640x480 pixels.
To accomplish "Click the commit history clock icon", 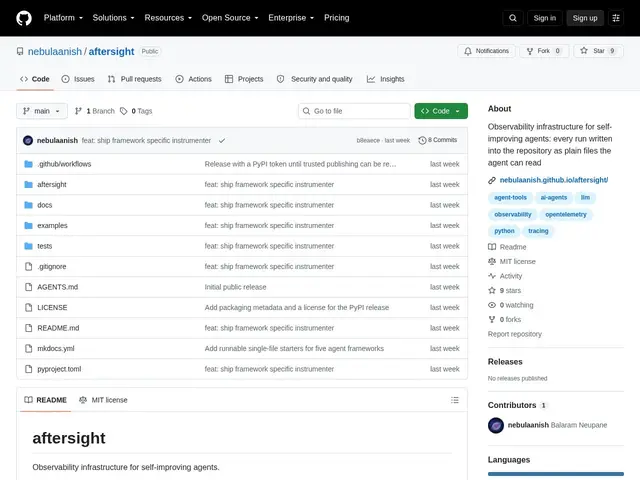I will point(422,140).
